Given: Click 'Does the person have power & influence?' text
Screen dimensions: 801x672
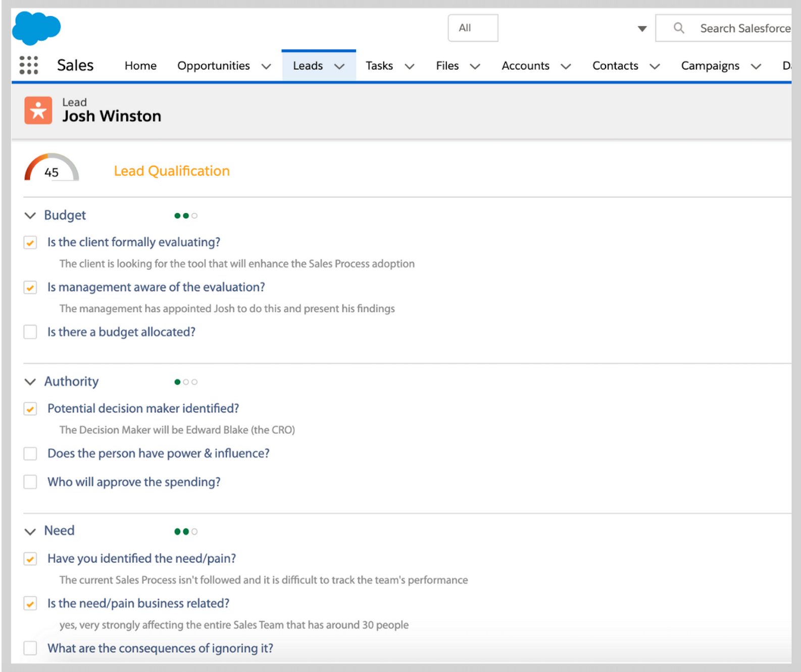Looking at the screenshot, I should (x=159, y=453).
